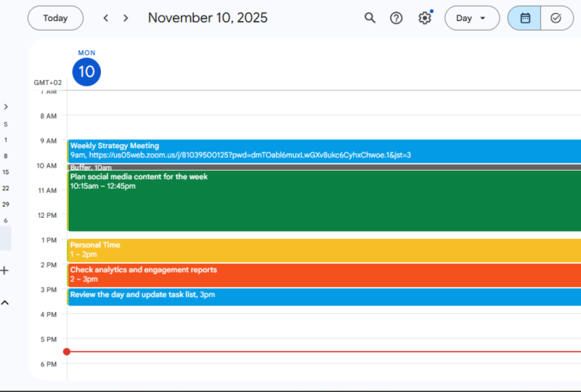This screenshot has width=581, height=392.
Task: Go to next day arrow
Action: (x=126, y=18)
